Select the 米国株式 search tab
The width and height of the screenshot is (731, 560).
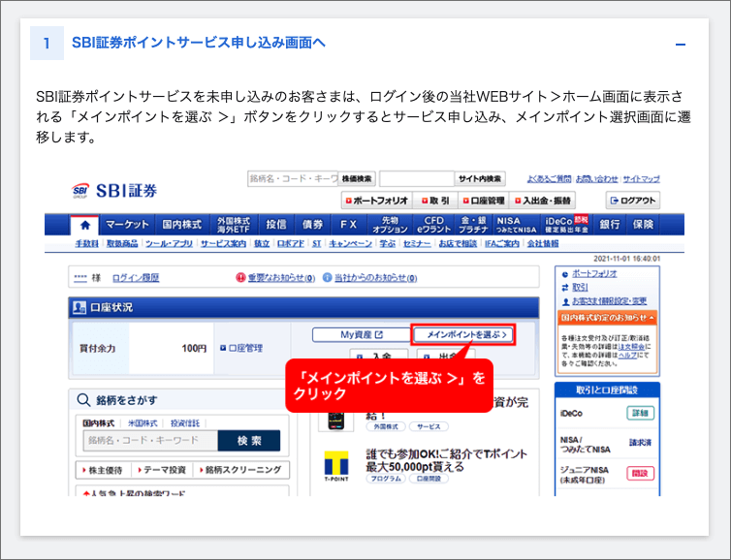click(143, 423)
